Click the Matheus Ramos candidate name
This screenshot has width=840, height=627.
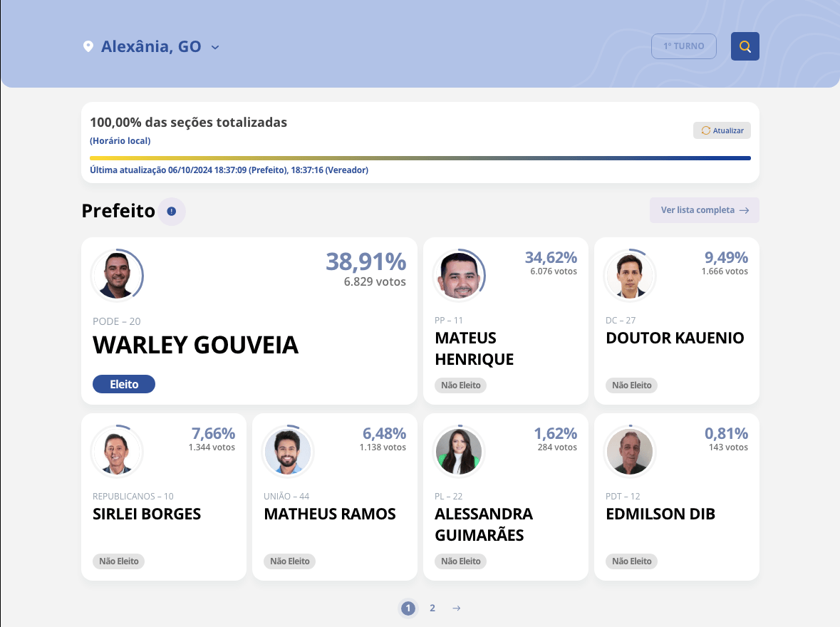330,514
